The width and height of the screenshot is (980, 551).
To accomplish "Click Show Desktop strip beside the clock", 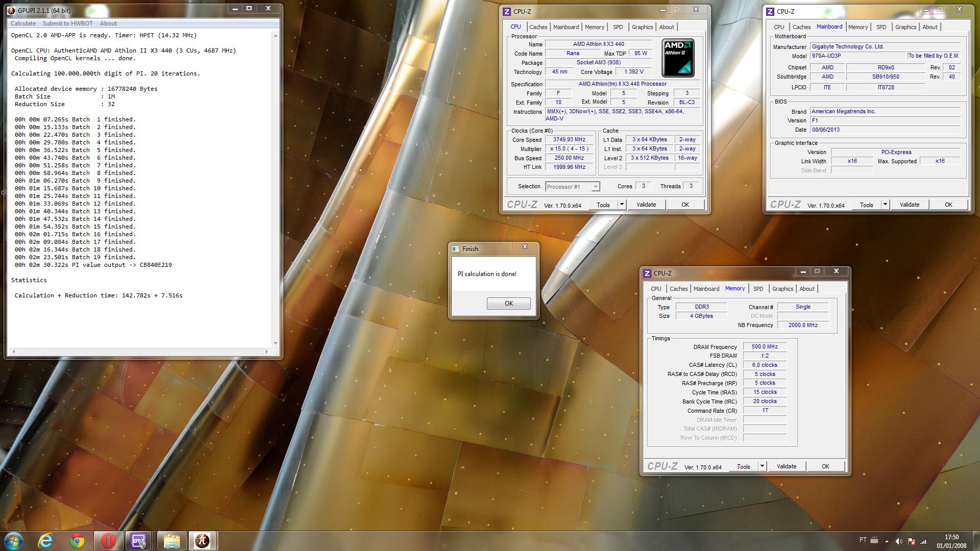I will pos(976,541).
